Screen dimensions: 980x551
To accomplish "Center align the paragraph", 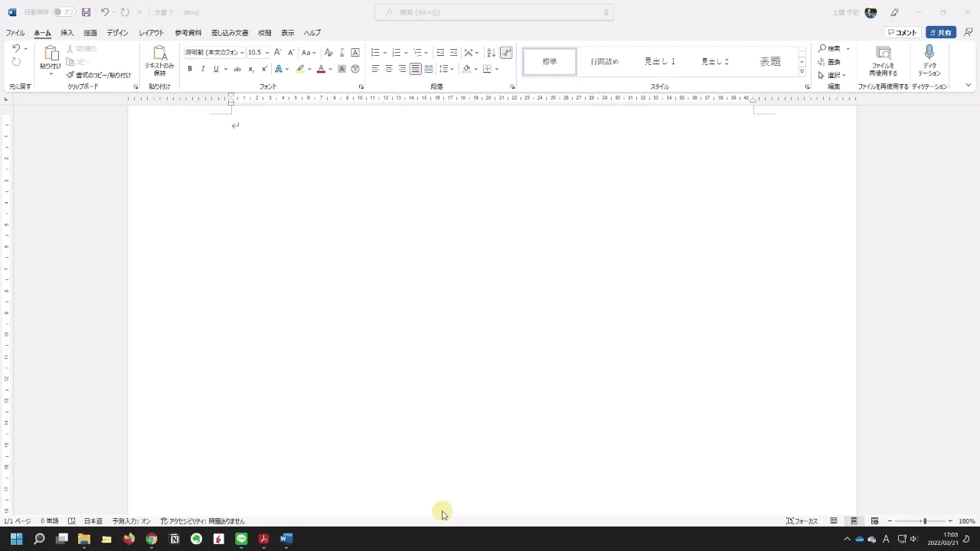I will click(x=389, y=69).
